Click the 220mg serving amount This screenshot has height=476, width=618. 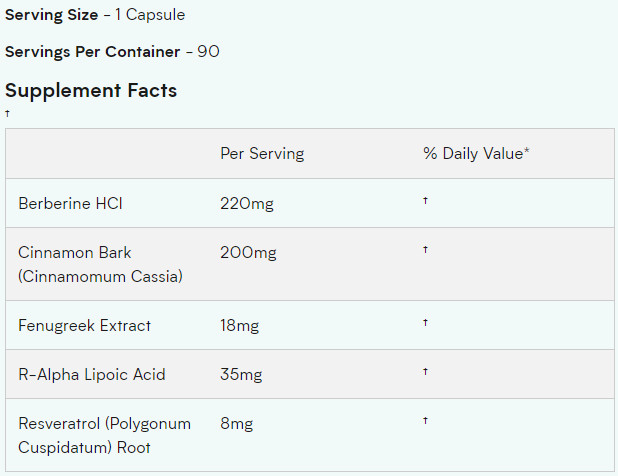click(247, 204)
